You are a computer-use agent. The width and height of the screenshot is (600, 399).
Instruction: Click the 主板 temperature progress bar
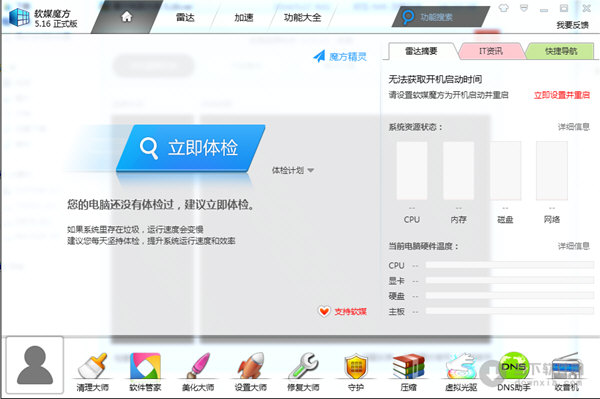510,311
